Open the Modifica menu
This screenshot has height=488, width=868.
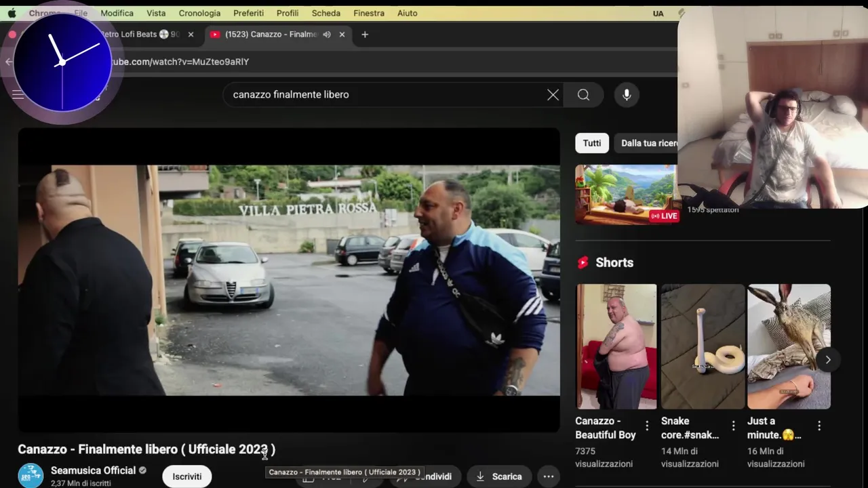click(117, 13)
